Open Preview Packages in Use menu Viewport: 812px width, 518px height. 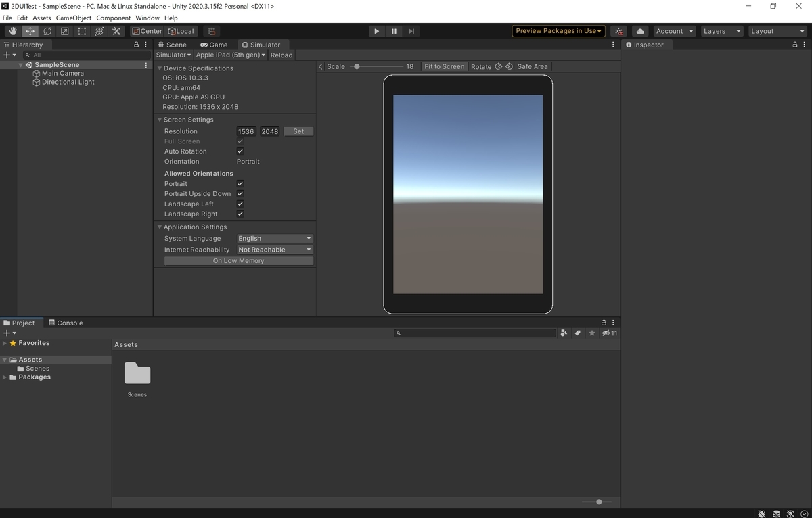tap(558, 31)
